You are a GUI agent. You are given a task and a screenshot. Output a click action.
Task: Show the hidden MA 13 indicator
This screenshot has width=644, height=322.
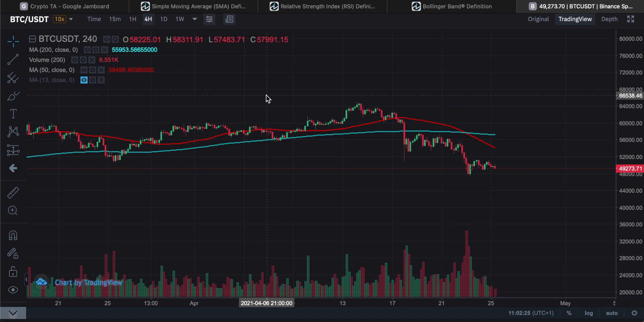[84, 80]
